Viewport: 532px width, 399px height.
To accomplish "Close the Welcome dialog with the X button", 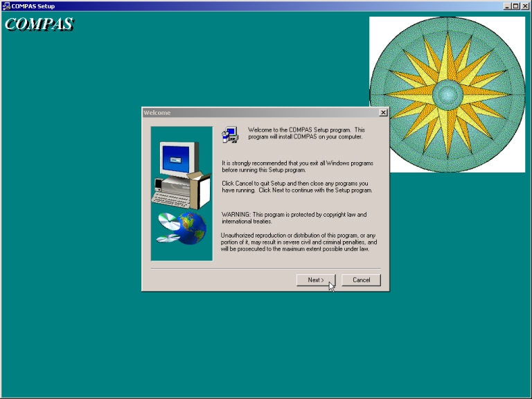I will click(383, 113).
